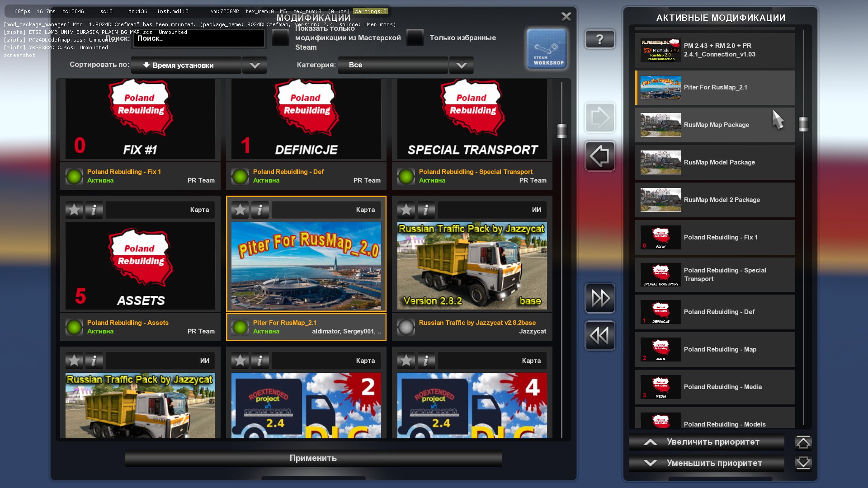This screenshot has height=488, width=868.
Task: Show info for Russian Traffic v2.8.2base mod
Action: (426, 210)
